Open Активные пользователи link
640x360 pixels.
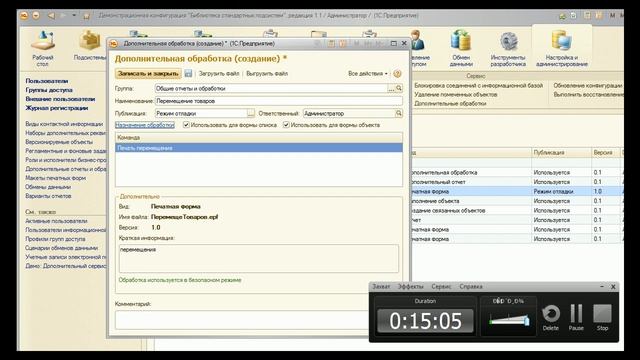coord(56,221)
